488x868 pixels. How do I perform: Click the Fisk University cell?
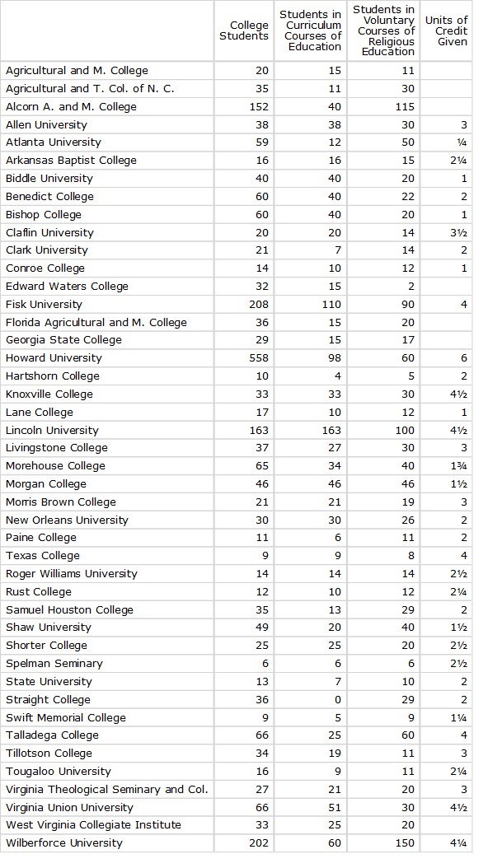click(107, 305)
